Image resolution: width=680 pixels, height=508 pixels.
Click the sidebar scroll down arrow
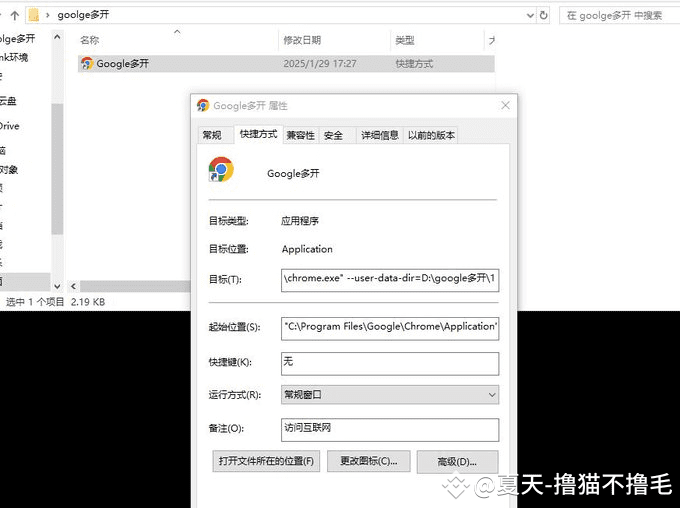point(57,286)
